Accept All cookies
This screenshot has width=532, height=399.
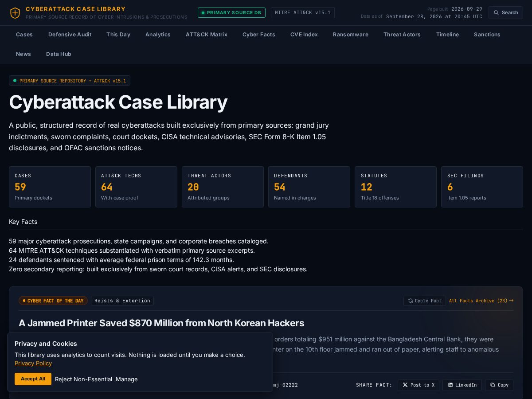(x=33, y=379)
